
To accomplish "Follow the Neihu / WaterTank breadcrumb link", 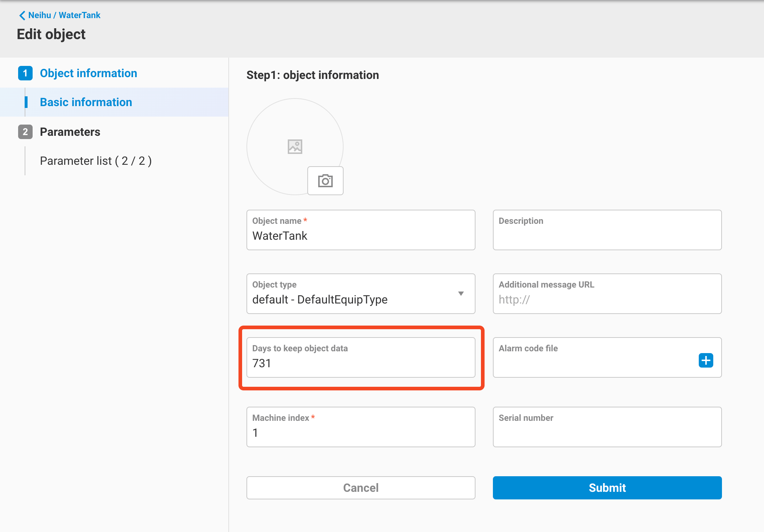I will point(64,15).
